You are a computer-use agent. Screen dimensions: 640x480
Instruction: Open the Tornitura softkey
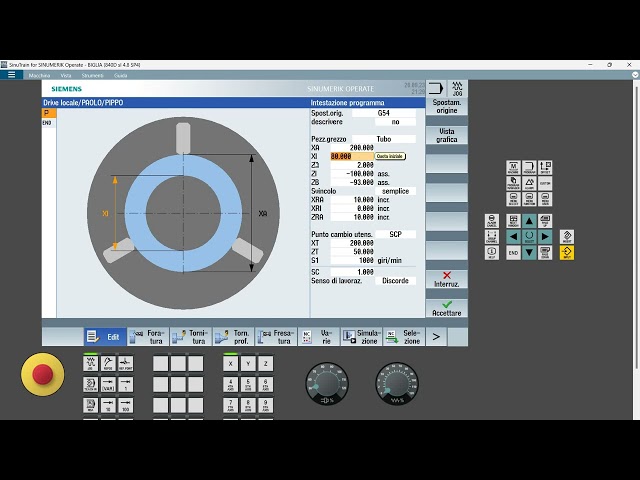[x=191, y=337]
